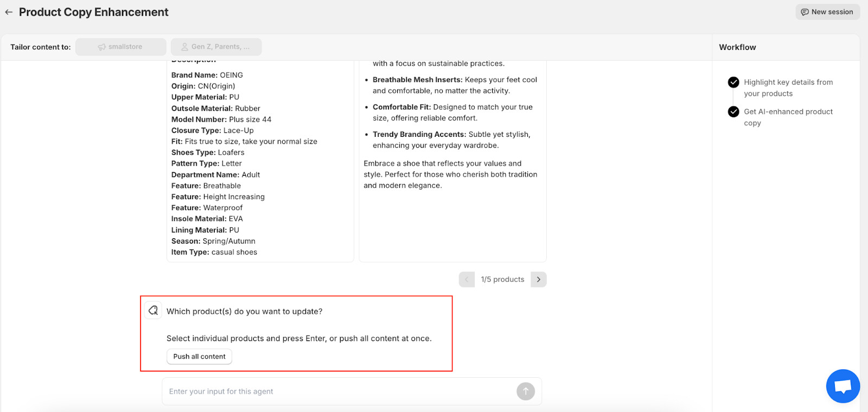868x412 pixels.
Task: Click the back arrow beside Product Copy Enhancement
Action: tap(9, 12)
